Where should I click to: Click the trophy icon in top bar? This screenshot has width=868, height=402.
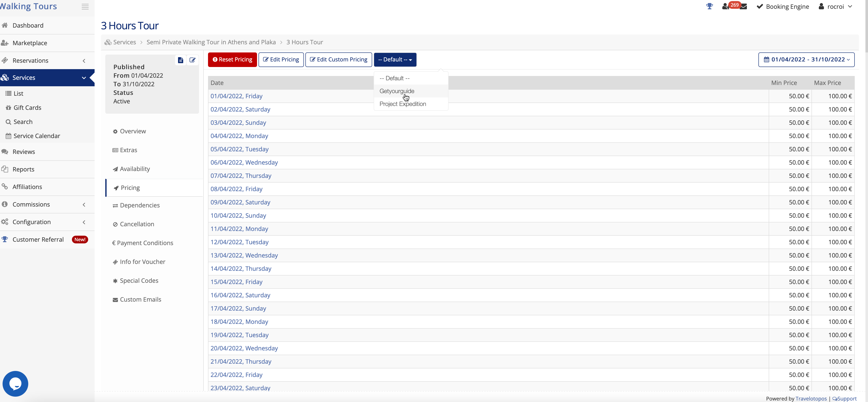pos(709,6)
